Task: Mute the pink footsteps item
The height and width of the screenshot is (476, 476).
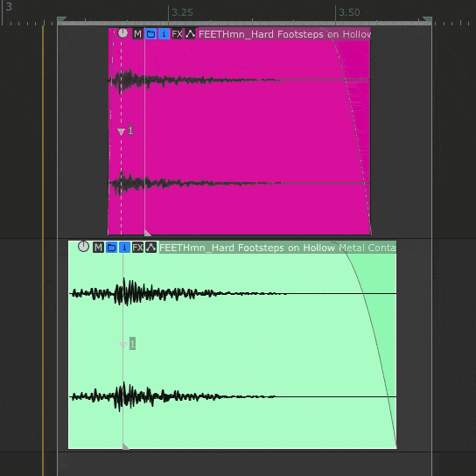Action: click(137, 34)
